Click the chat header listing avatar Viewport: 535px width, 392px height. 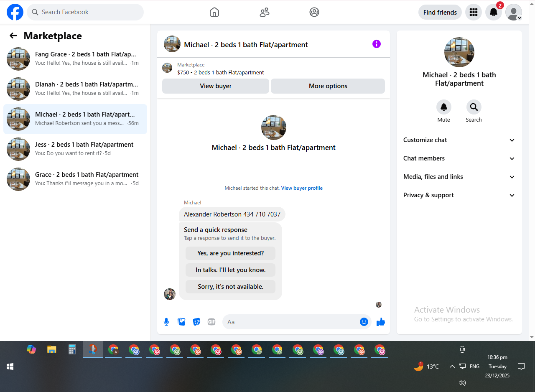click(172, 44)
